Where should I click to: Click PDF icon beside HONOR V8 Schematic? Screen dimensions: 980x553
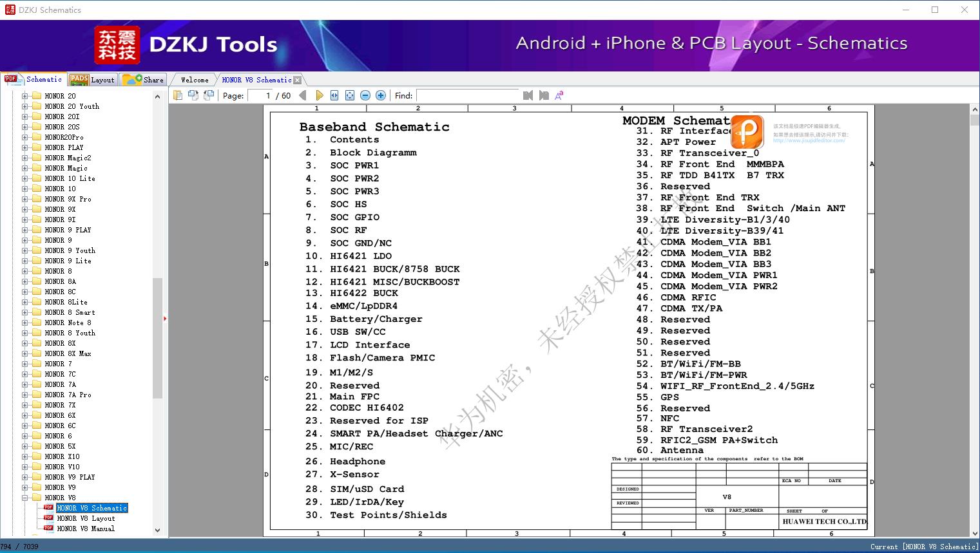tap(48, 507)
